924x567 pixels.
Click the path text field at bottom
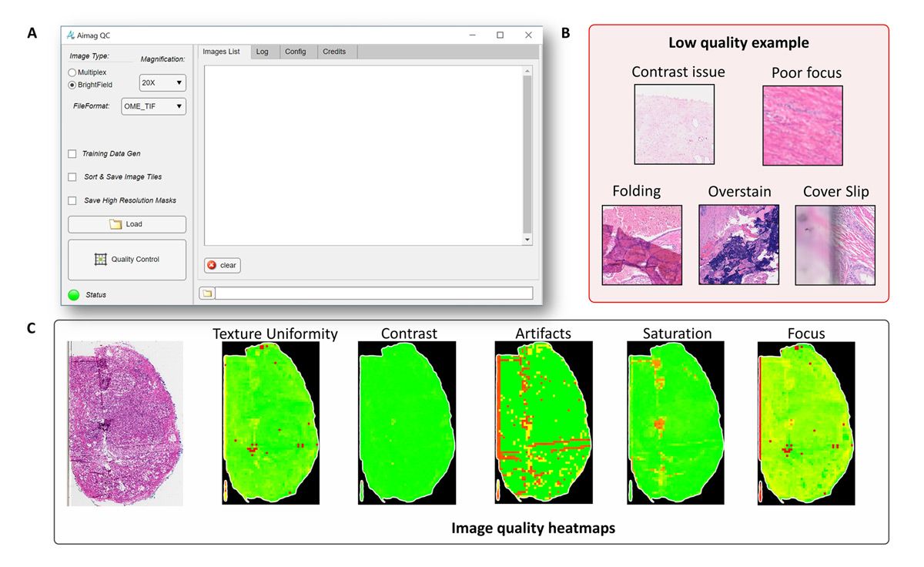pos(373,294)
